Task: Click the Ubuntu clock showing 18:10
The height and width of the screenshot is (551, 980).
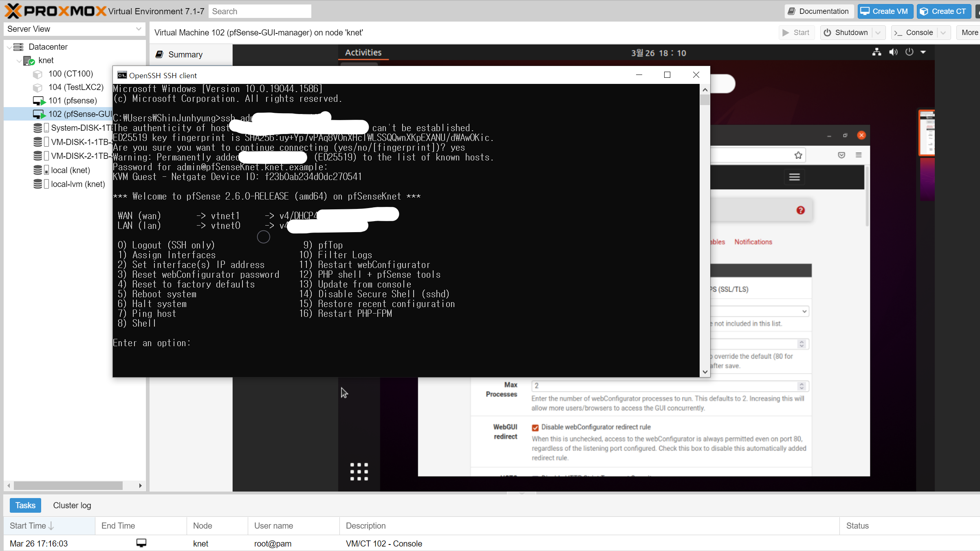Action: tap(658, 53)
